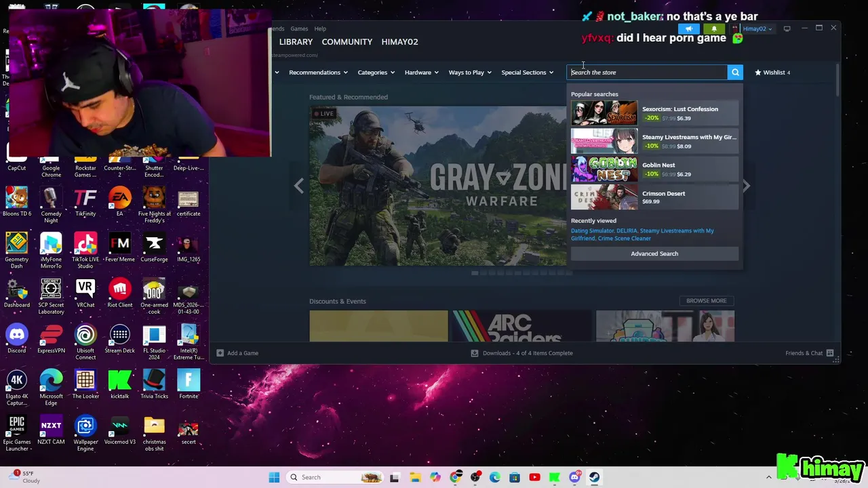
Task: Select Elgato 4K Capture desktop icon
Action: (17, 387)
